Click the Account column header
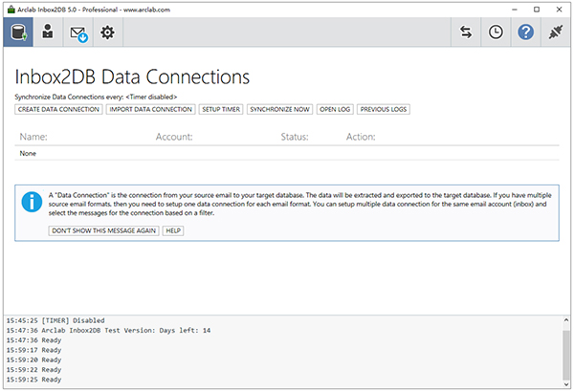Viewport: 574px width, 392px height. [x=174, y=137]
